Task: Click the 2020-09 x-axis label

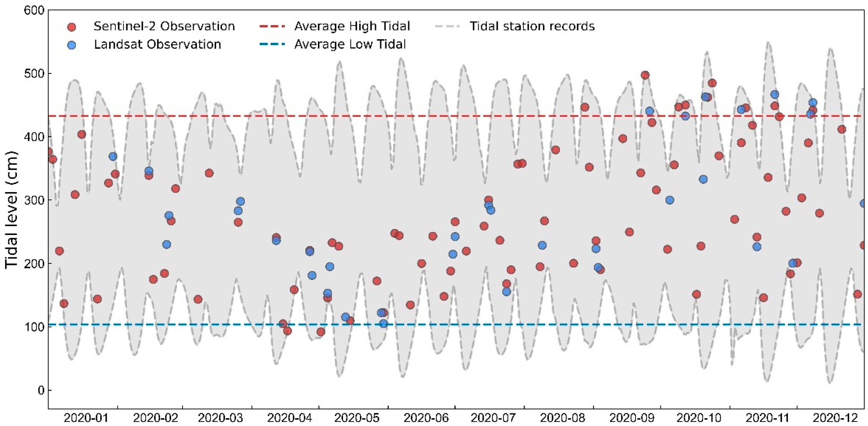Action: click(632, 418)
